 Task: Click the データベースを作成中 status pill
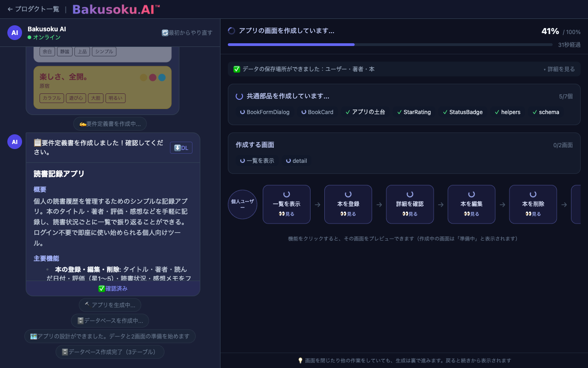tap(110, 321)
